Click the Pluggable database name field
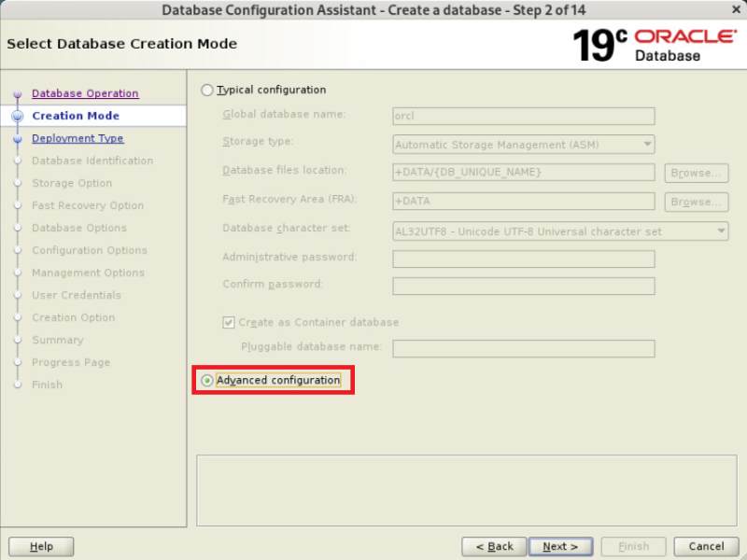The width and height of the screenshot is (747, 560). [524, 348]
